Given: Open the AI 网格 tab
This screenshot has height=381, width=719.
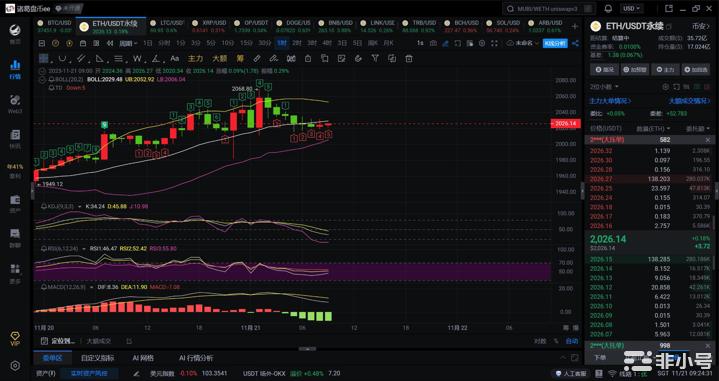Looking at the screenshot, I should pos(143,358).
